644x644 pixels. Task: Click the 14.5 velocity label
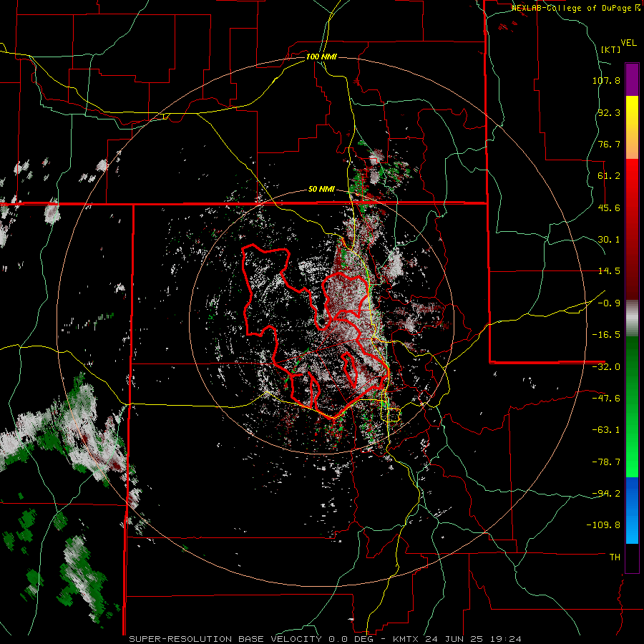pyautogui.click(x=609, y=271)
